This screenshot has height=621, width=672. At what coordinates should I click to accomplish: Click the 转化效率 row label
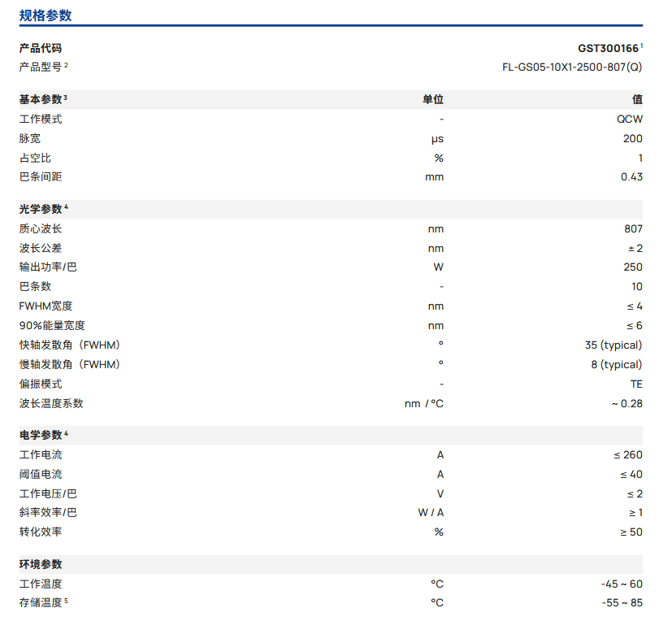pyautogui.click(x=41, y=532)
